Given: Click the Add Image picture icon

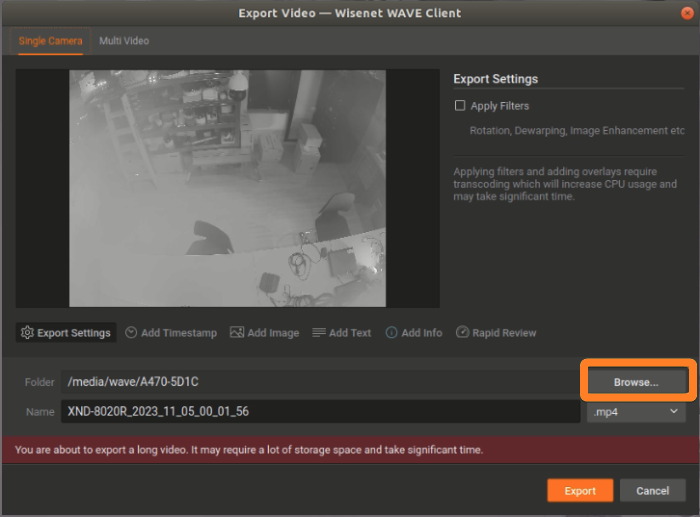Looking at the screenshot, I should [237, 333].
